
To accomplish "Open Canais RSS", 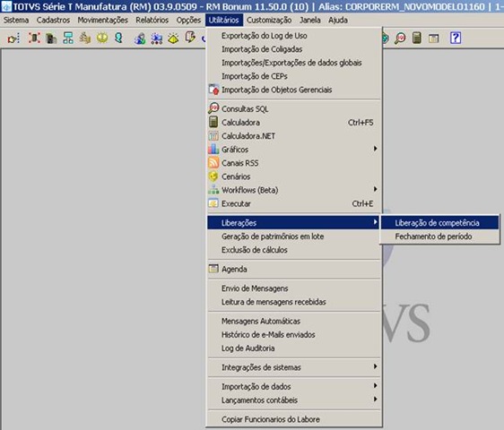I will (x=294, y=163).
